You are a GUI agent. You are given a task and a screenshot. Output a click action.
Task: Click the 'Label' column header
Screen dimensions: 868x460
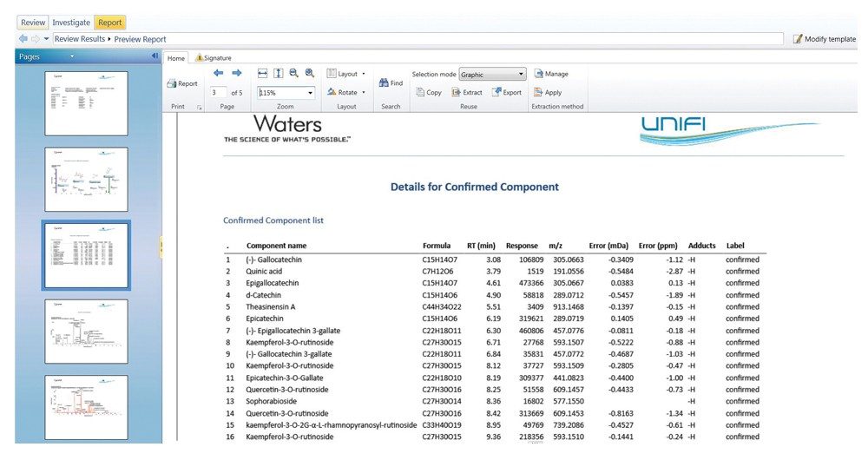click(x=735, y=246)
